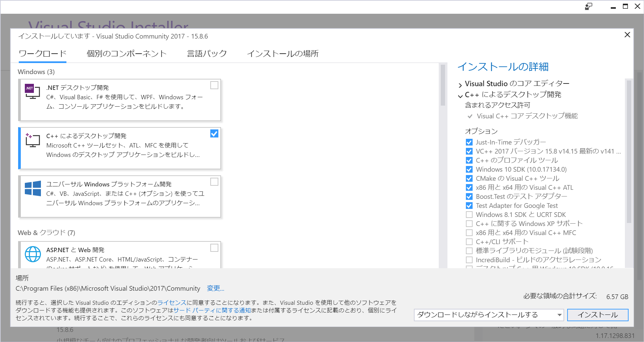Click the 必要な領域の合計サイズ label
This screenshot has width=644, height=342.
pos(560,296)
